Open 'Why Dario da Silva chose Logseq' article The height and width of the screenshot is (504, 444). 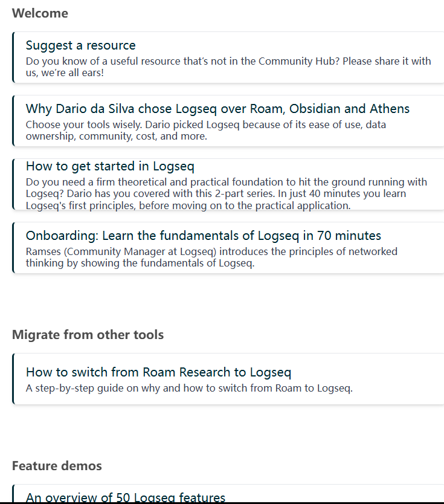[217, 109]
